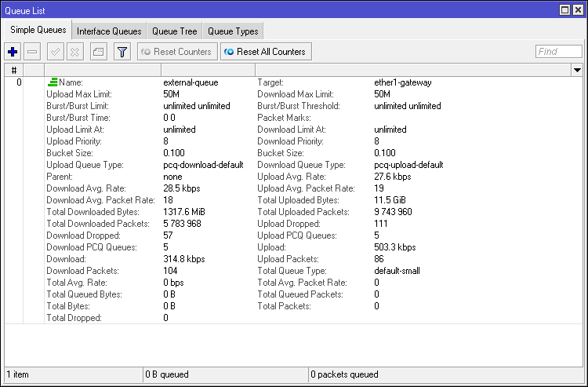588x387 pixels.
Task: Open the Queue Types tab
Action: [233, 31]
